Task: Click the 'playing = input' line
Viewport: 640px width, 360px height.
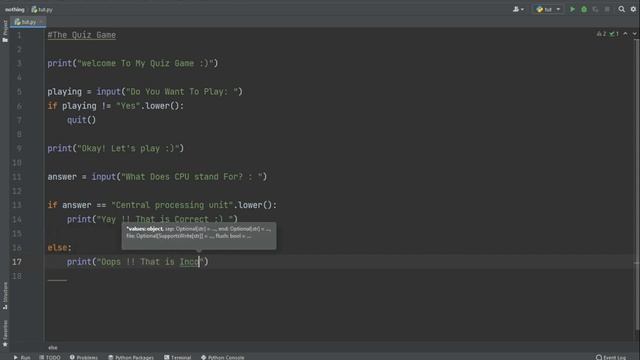Action: 145,91
